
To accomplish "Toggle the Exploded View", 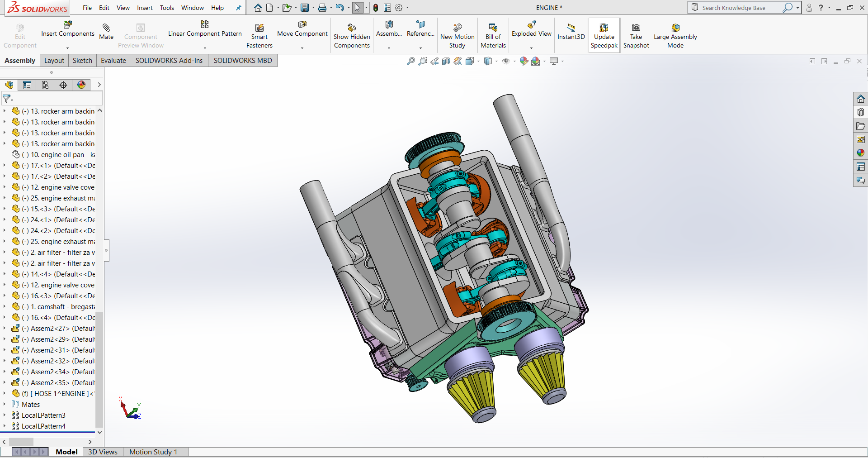I will pos(531,25).
